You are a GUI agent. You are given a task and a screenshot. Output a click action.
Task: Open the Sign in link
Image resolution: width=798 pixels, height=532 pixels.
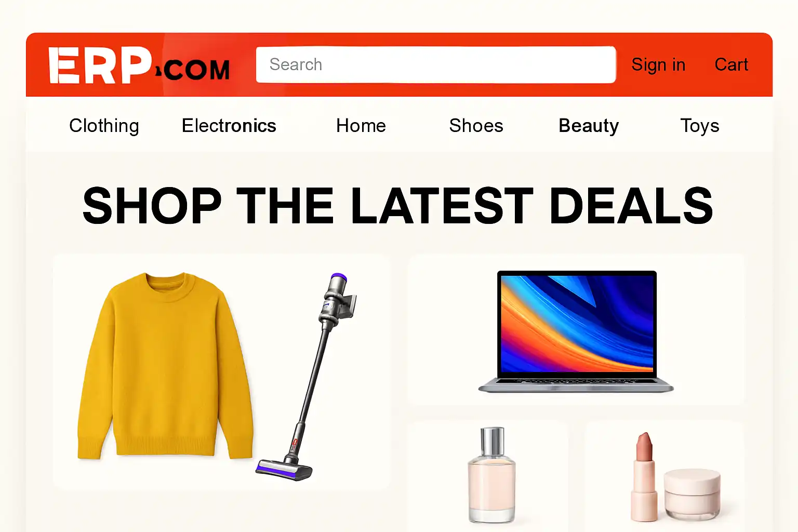658,65
